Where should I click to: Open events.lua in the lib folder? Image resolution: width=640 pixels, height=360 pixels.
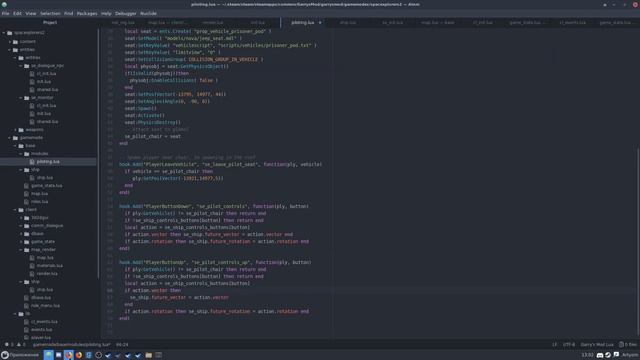pyautogui.click(x=41, y=330)
